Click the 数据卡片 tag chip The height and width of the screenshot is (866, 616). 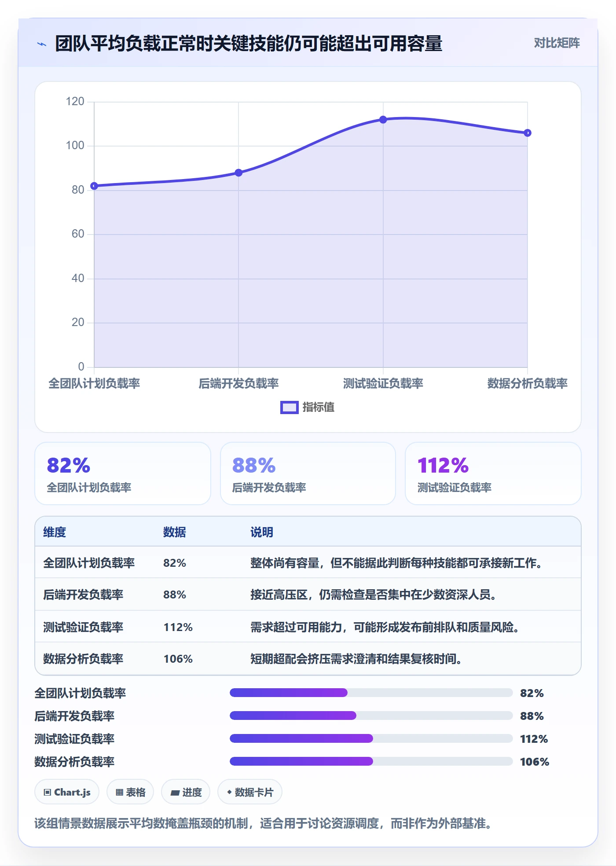(x=250, y=792)
